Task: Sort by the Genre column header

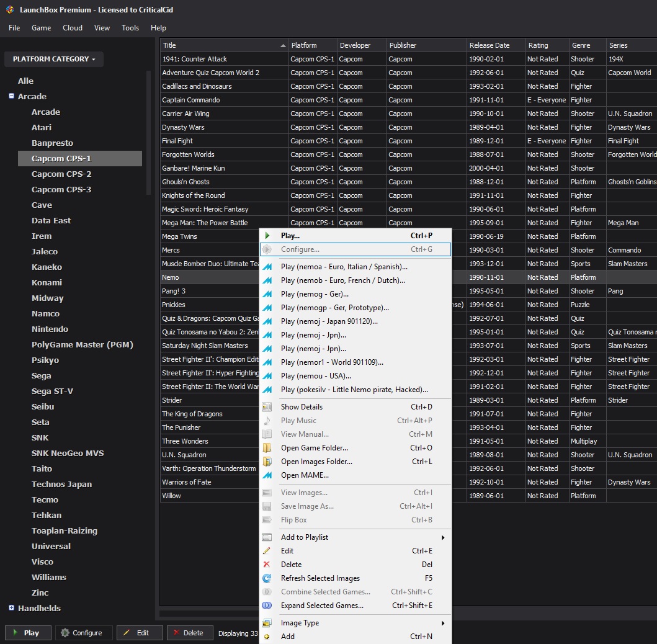Action: tap(588, 45)
